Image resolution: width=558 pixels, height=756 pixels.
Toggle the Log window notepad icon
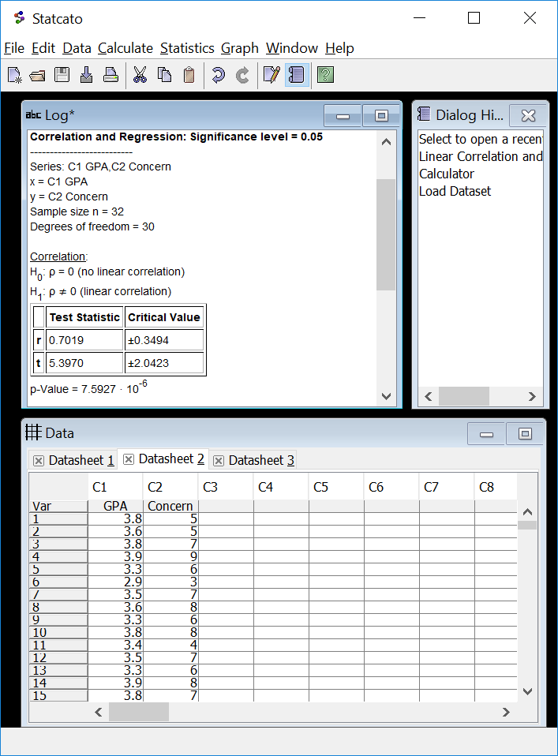point(272,75)
